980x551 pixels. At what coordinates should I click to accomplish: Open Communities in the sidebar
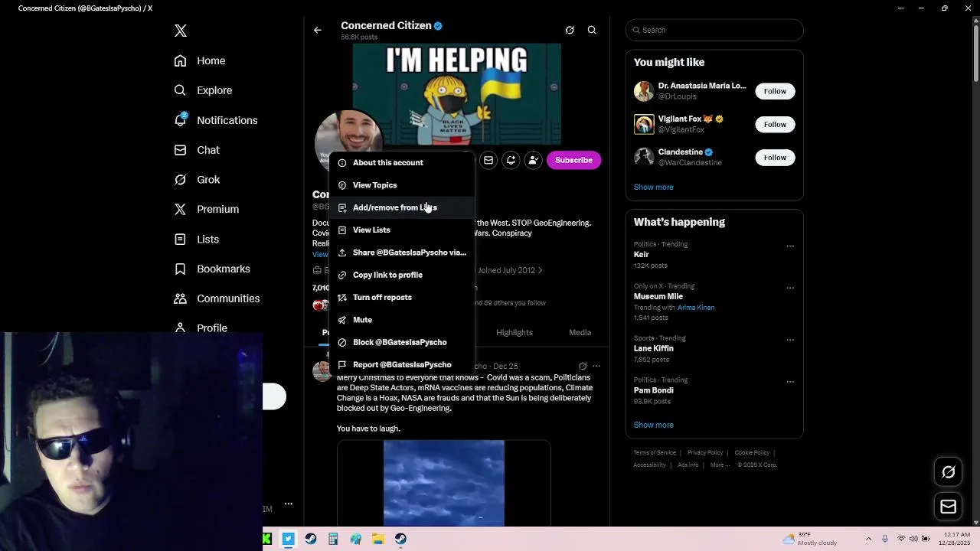[217, 298]
